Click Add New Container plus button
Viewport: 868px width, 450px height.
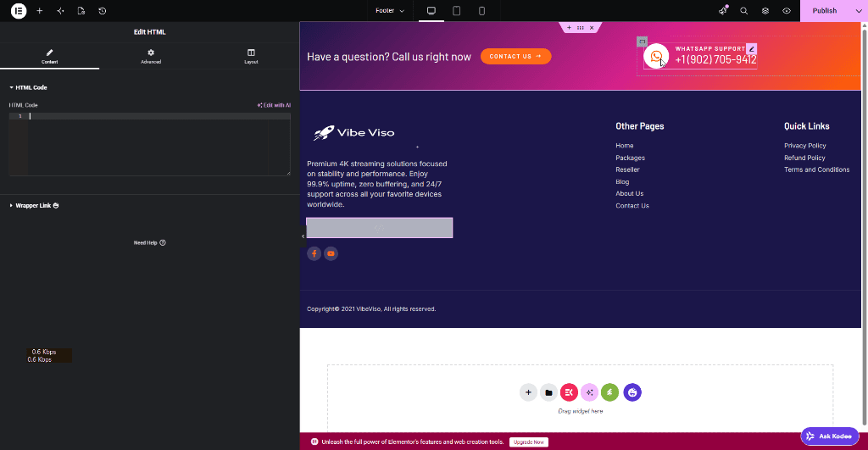pos(528,392)
